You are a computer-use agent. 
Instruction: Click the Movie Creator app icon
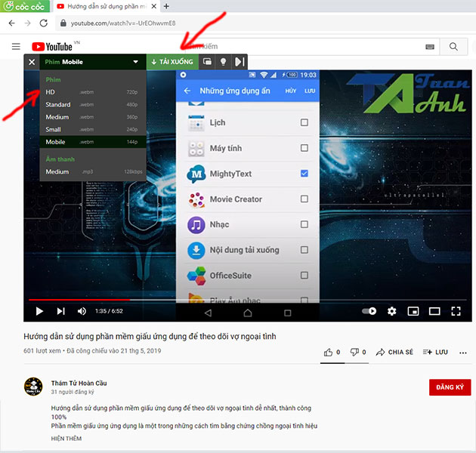196,199
